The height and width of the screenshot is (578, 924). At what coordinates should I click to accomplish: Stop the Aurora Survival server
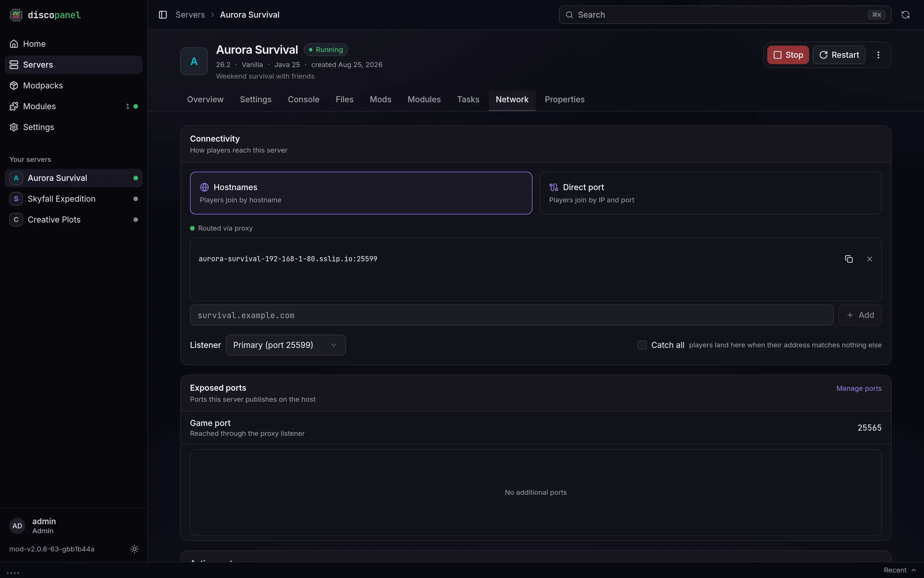point(788,55)
